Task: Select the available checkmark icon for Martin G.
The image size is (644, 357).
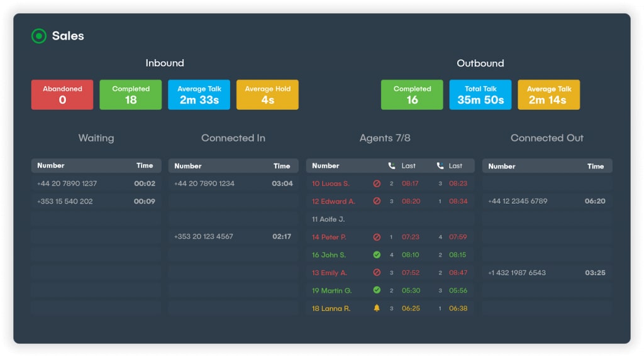Action: coord(377,290)
